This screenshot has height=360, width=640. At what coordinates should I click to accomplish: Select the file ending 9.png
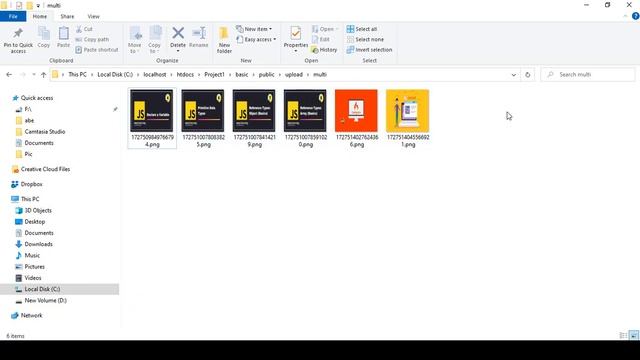[254, 118]
